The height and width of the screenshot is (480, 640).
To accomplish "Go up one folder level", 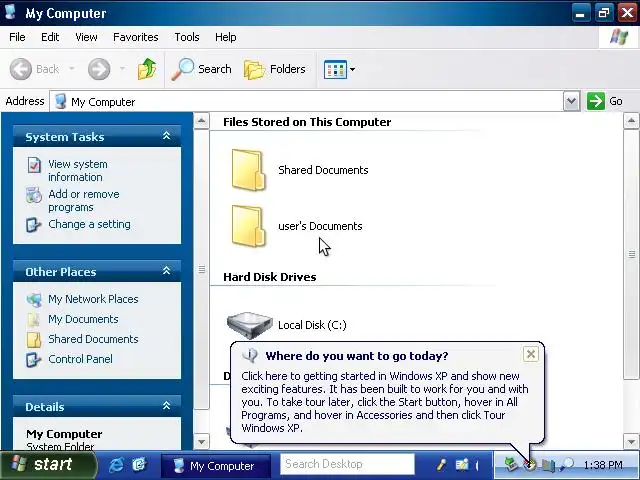I will [x=147, y=69].
